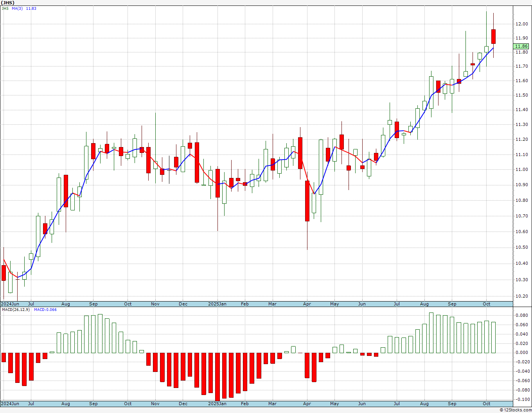Click the MACD(26,12,9) indicator label
Image resolution: width=532 pixels, height=413 pixels.
[x=16, y=309]
